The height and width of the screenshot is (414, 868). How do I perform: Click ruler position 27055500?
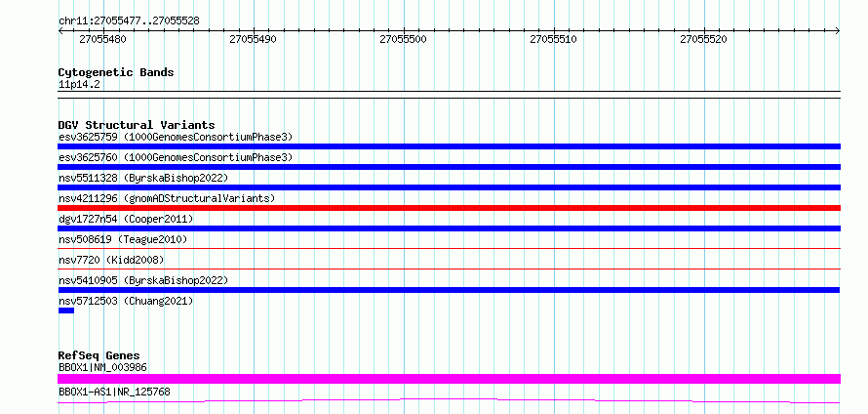click(x=403, y=39)
